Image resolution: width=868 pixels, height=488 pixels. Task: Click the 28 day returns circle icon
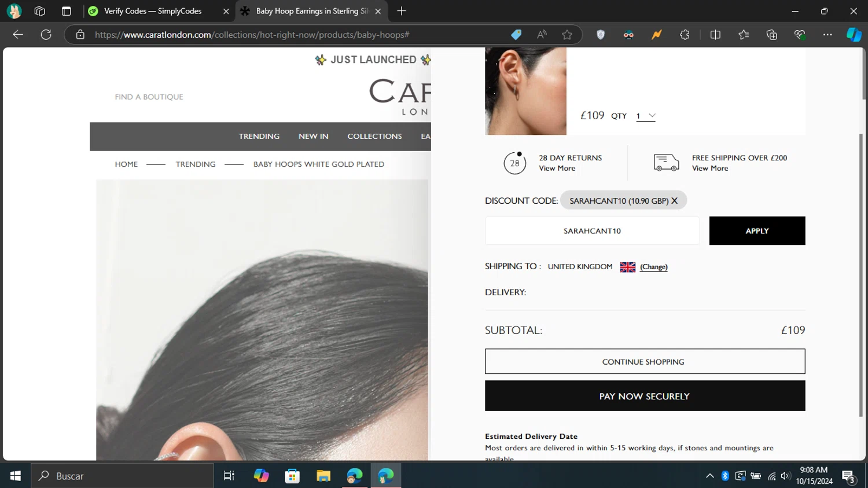pyautogui.click(x=515, y=163)
